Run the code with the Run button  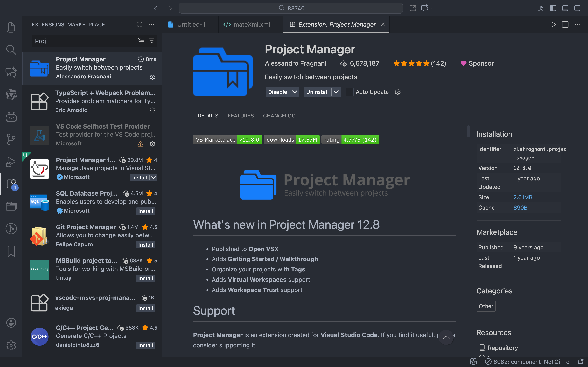[553, 24]
